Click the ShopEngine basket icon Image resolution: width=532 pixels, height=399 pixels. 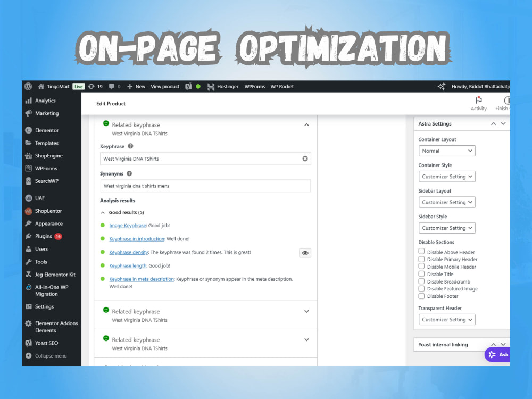[x=29, y=156]
